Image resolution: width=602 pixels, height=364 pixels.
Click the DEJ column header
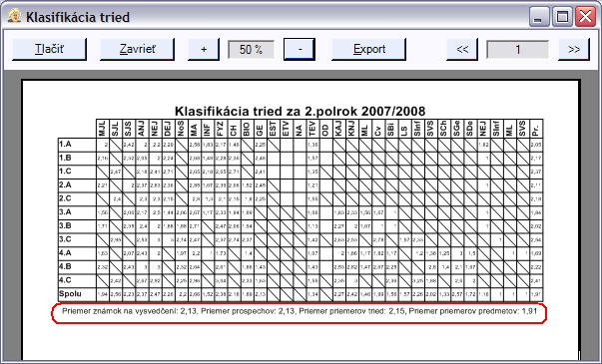168,129
